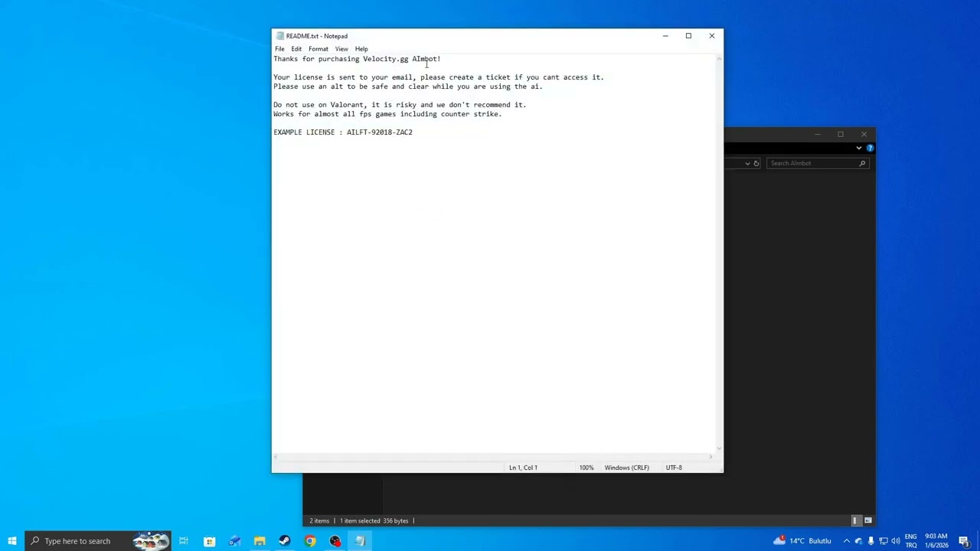Viewport: 980px width, 551px height.
Task: Launch Steam from the taskbar
Action: [285, 541]
